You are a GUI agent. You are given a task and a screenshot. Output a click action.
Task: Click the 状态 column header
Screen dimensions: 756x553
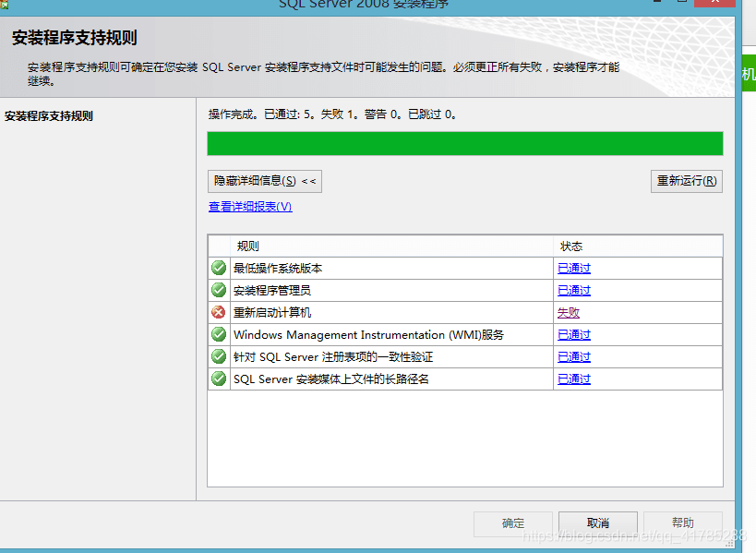coord(638,246)
